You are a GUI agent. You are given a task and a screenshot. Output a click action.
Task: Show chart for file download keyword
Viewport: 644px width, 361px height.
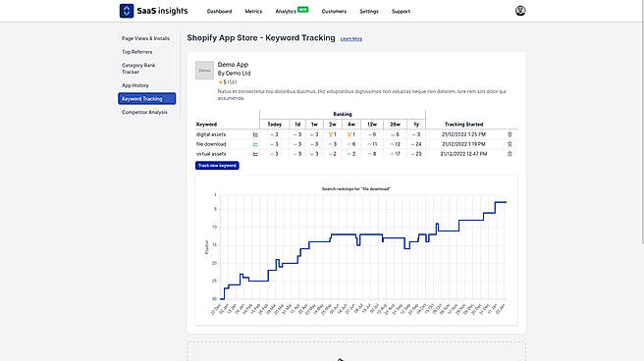(255, 144)
